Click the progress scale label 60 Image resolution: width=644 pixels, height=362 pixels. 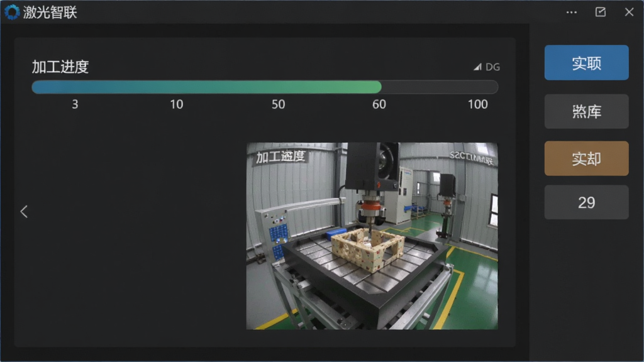pyautogui.click(x=379, y=104)
